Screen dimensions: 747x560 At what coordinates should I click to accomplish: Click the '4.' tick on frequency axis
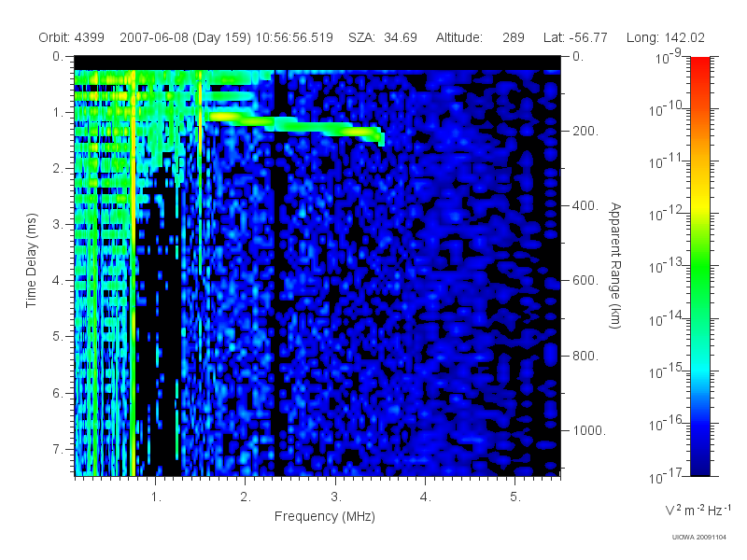[426, 497]
